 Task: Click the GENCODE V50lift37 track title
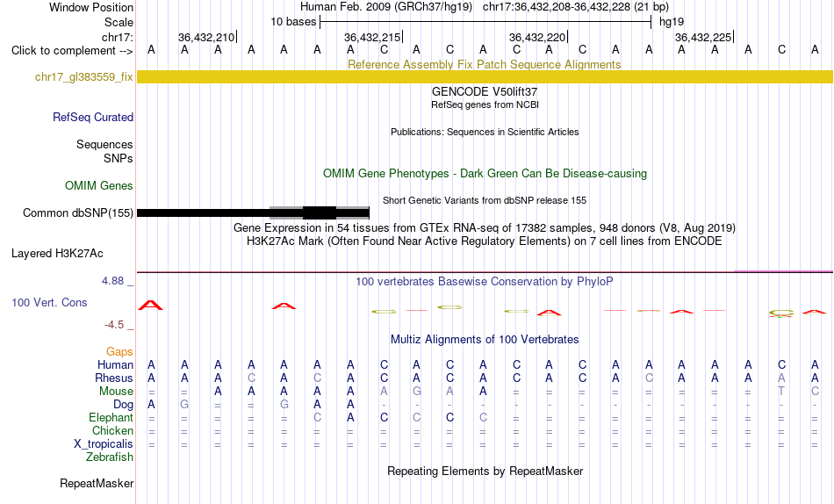pyautogui.click(x=485, y=91)
